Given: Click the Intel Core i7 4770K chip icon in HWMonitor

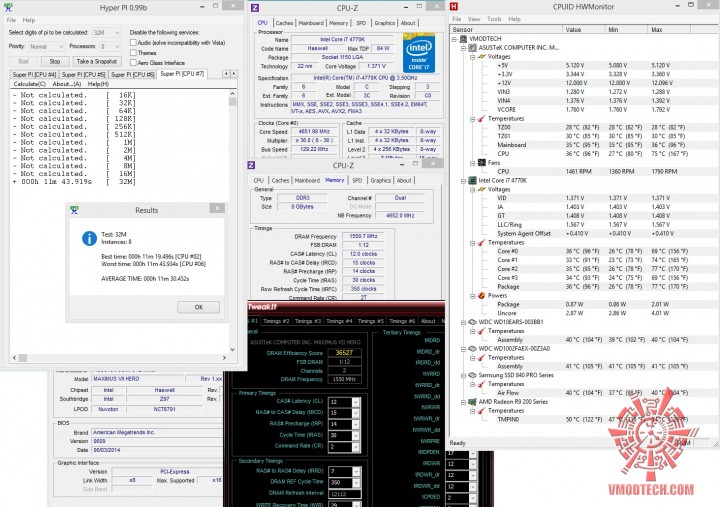Looking at the screenshot, I should click(472, 180).
